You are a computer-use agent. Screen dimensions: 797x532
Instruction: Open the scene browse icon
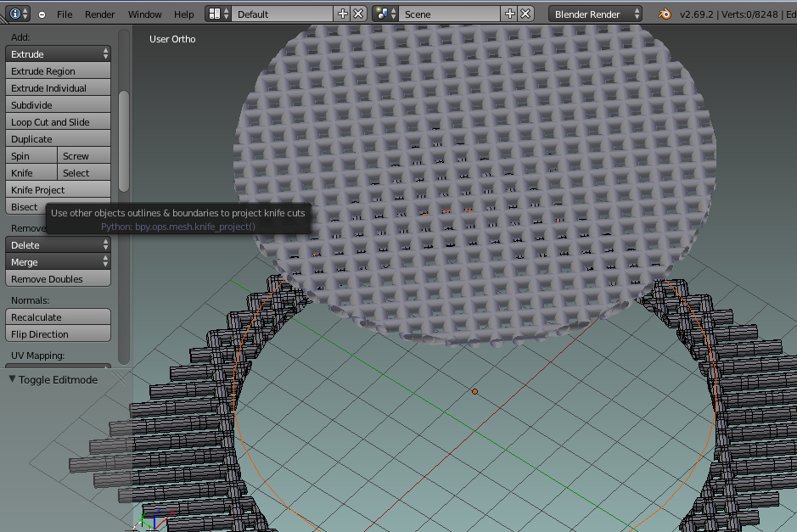pos(385,14)
